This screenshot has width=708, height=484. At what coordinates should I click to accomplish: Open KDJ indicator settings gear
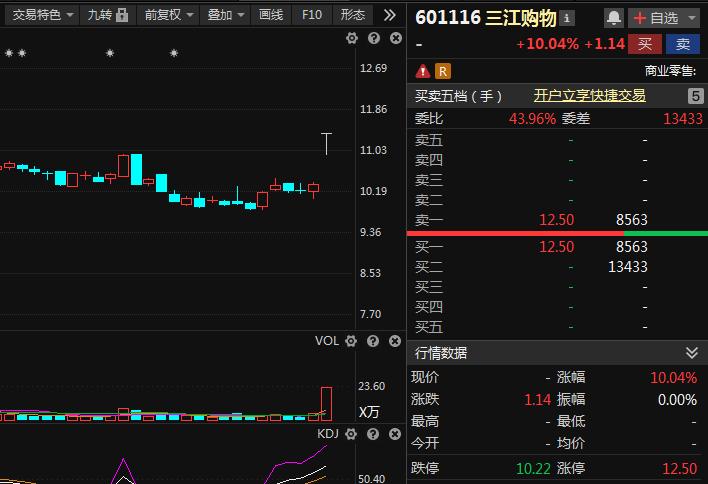tap(351, 434)
